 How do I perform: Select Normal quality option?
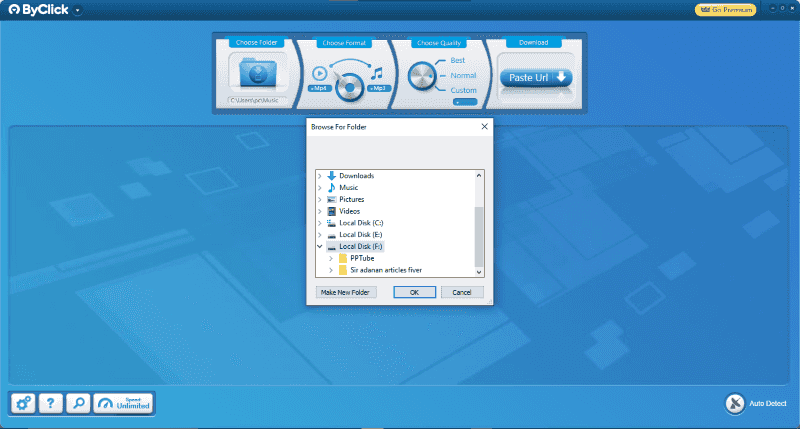tap(463, 75)
